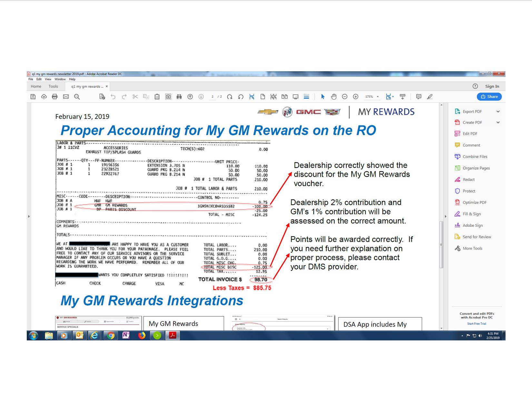
Task: Collapse the right tools pane arrow
Action: point(446,216)
